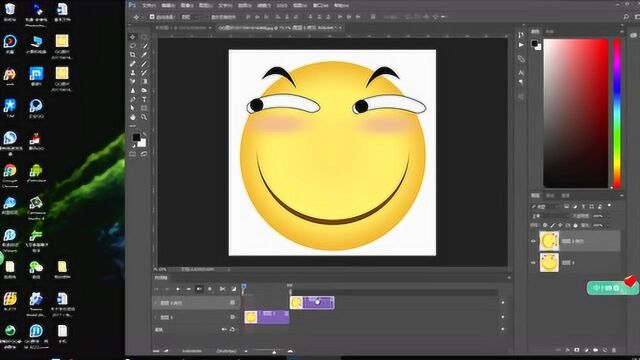Viewport: 640px width, 360px height.
Task: Click render video arrow button
Action: 166,351
